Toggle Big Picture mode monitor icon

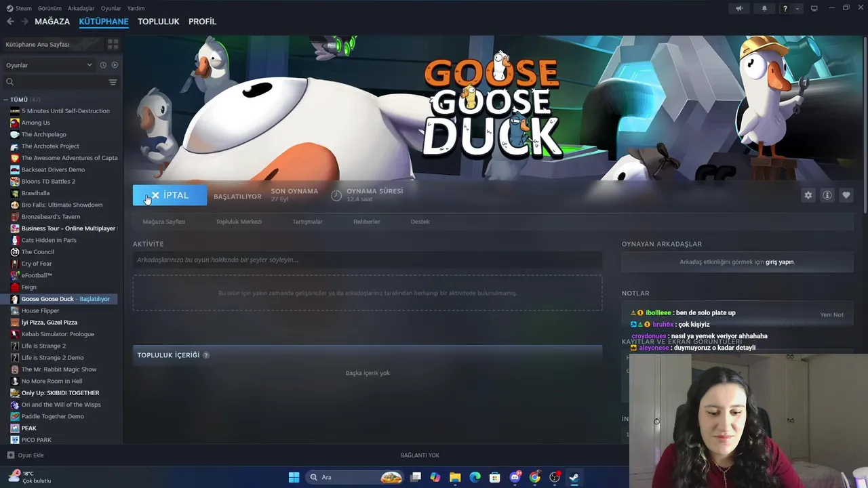pos(814,8)
